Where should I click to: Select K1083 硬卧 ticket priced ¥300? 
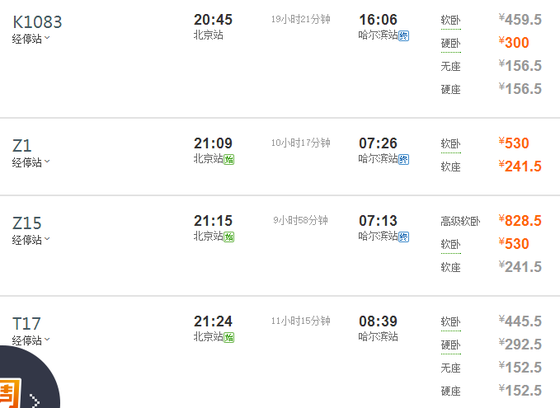click(x=514, y=43)
